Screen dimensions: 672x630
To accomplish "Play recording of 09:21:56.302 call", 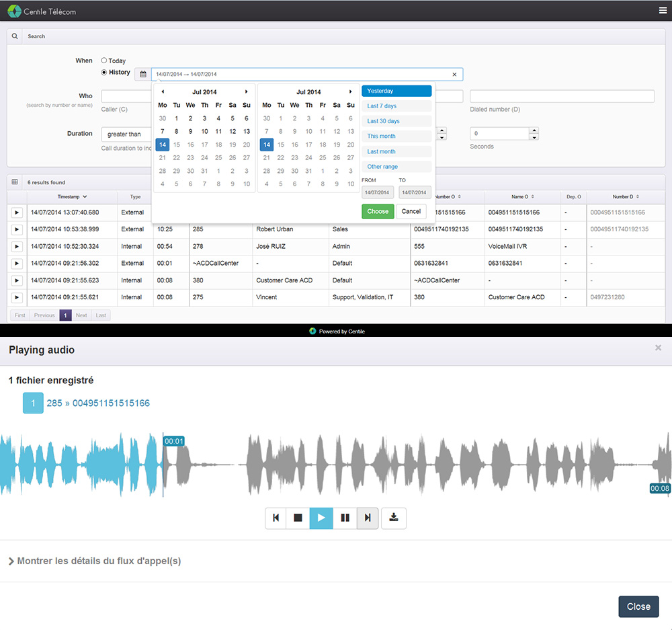I will tap(17, 264).
